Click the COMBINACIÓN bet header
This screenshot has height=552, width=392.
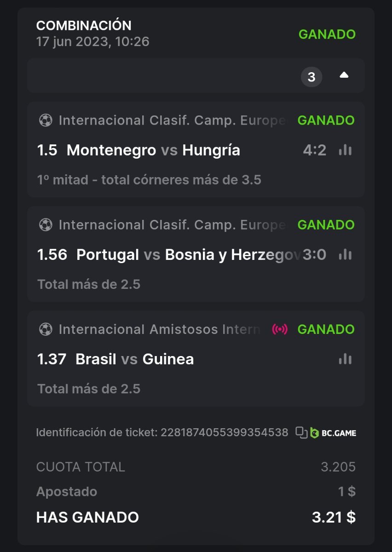click(x=84, y=25)
